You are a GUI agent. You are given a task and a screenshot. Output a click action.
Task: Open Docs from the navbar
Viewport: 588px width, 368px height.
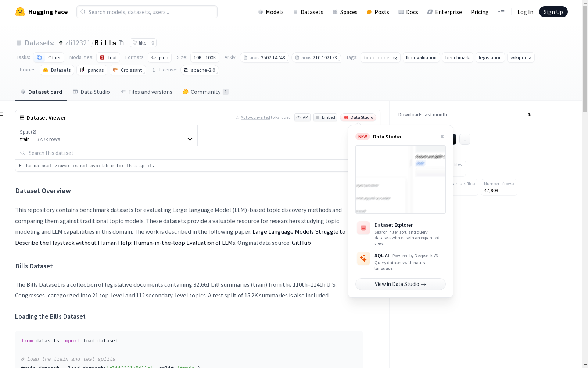click(408, 12)
